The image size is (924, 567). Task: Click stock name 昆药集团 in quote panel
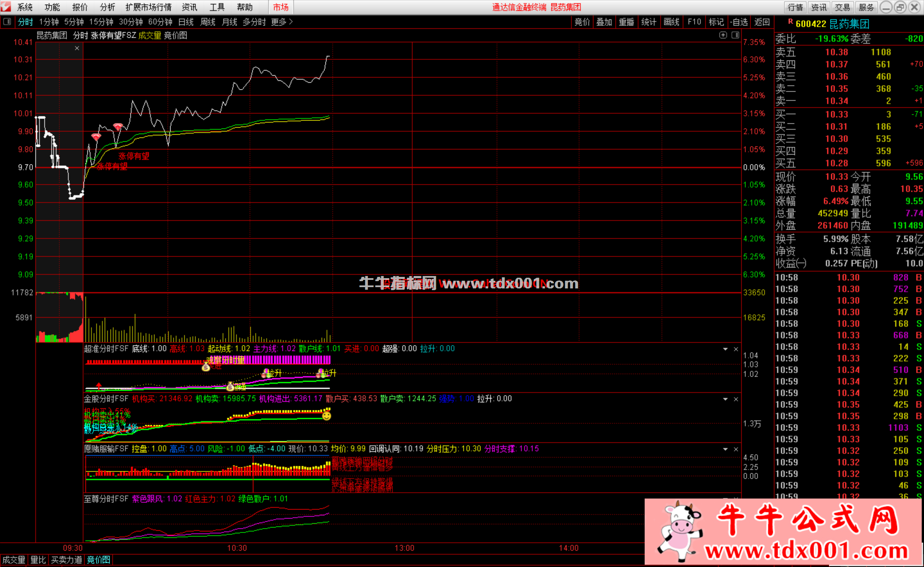[x=849, y=24]
